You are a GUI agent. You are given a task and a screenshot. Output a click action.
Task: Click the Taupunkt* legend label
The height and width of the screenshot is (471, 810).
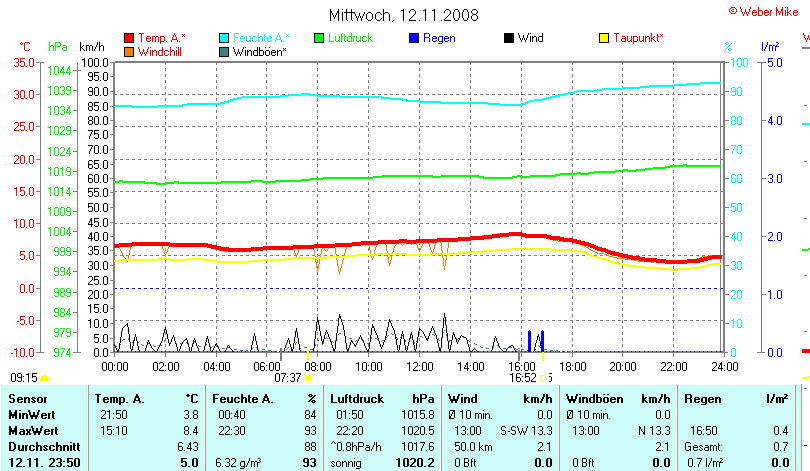click(x=638, y=38)
